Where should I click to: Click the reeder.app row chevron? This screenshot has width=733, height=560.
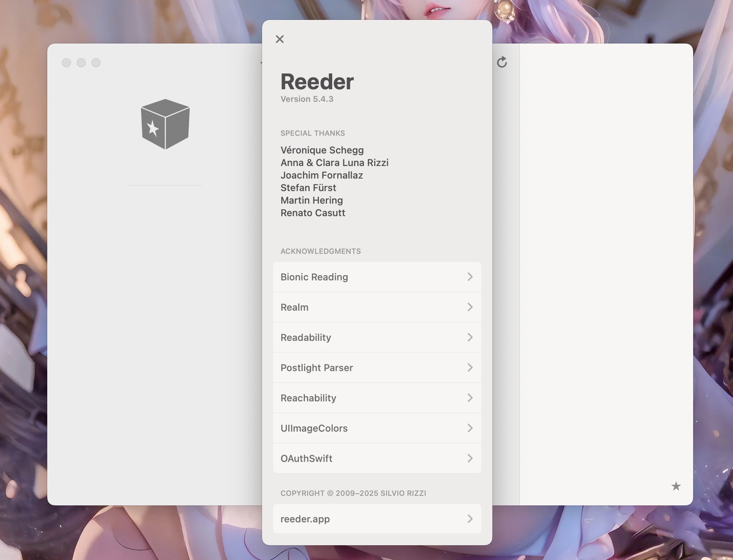(x=470, y=519)
